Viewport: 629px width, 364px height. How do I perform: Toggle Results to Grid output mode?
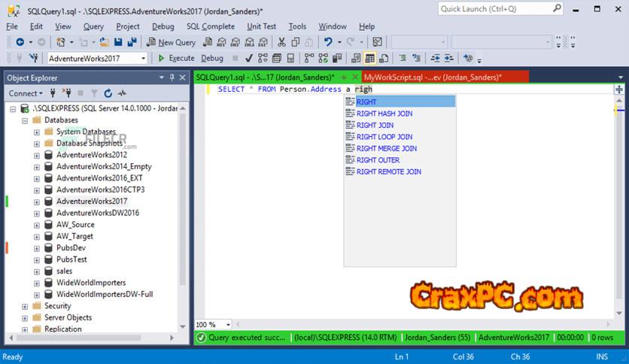click(370, 58)
